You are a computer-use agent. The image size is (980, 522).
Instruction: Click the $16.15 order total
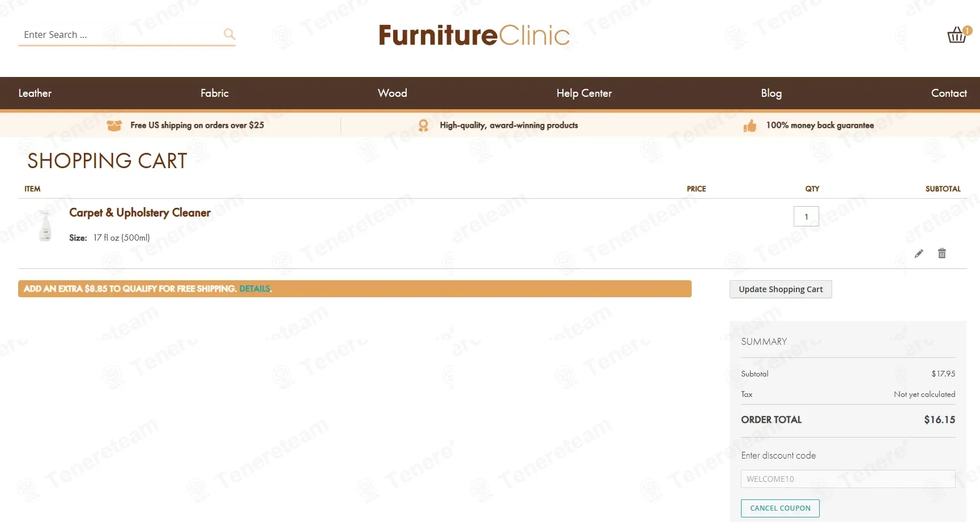939,420
